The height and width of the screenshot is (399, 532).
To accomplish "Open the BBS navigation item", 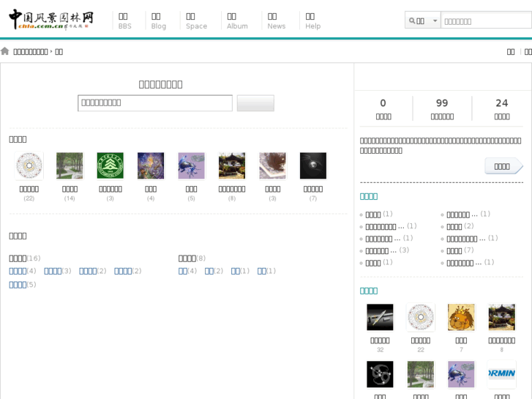I will click(124, 20).
